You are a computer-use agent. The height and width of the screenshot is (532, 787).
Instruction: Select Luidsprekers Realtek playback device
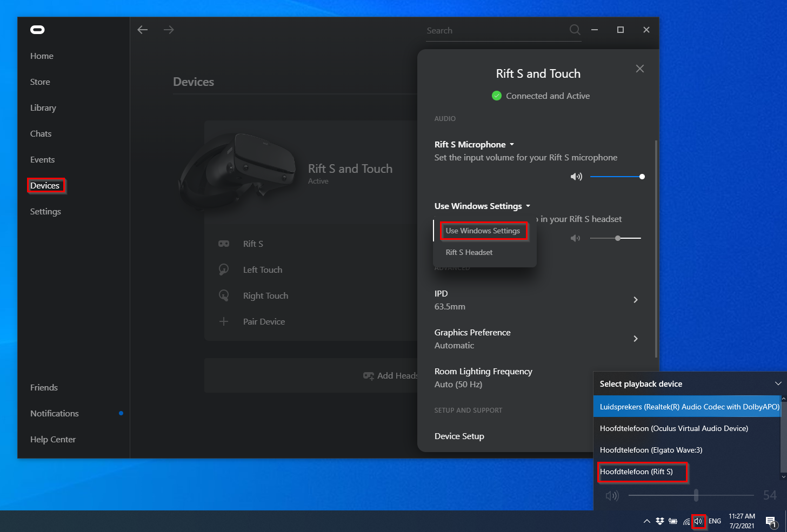pos(687,407)
